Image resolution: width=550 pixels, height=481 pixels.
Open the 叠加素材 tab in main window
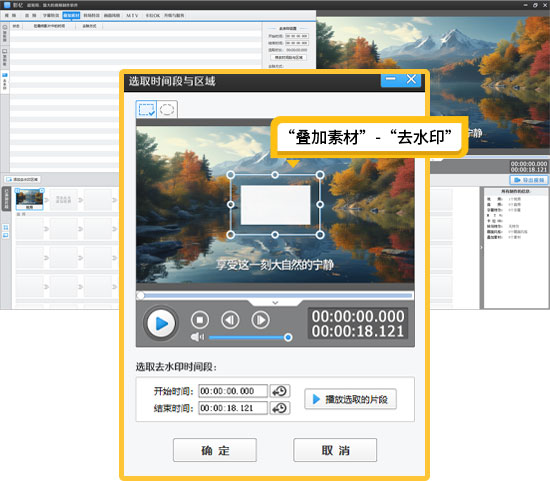point(71,15)
